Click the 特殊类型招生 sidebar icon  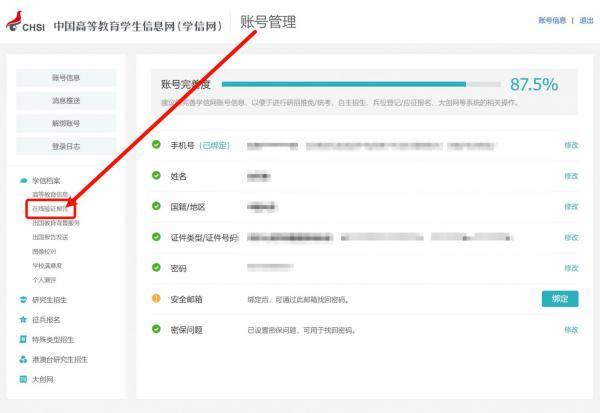click(x=23, y=340)
